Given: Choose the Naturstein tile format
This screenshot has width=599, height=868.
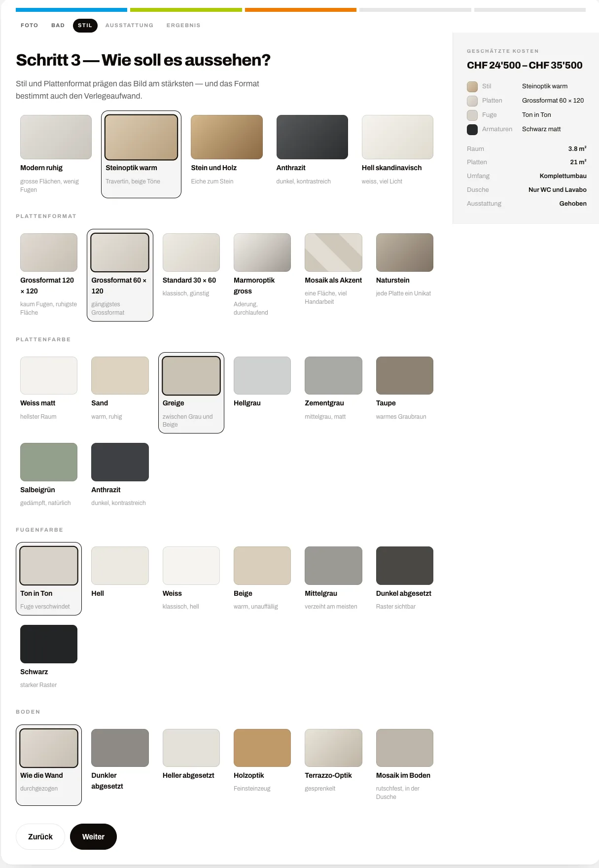Looking at the screenshot, I should (x=405, y=275).
